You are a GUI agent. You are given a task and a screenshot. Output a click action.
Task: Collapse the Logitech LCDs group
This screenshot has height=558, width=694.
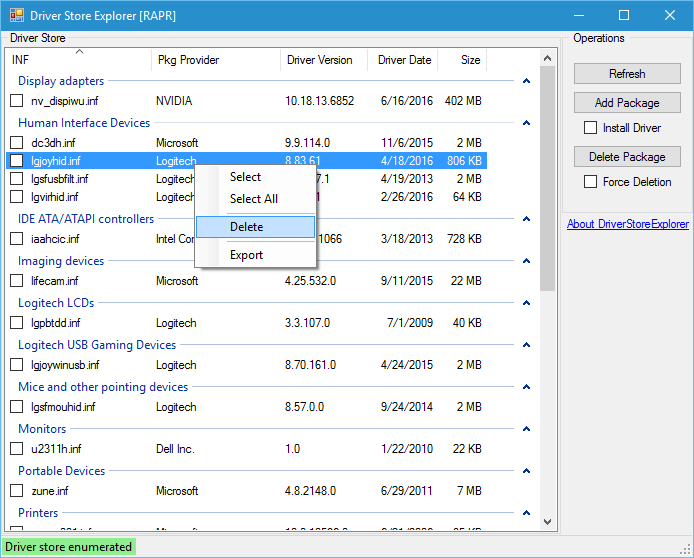526,304
